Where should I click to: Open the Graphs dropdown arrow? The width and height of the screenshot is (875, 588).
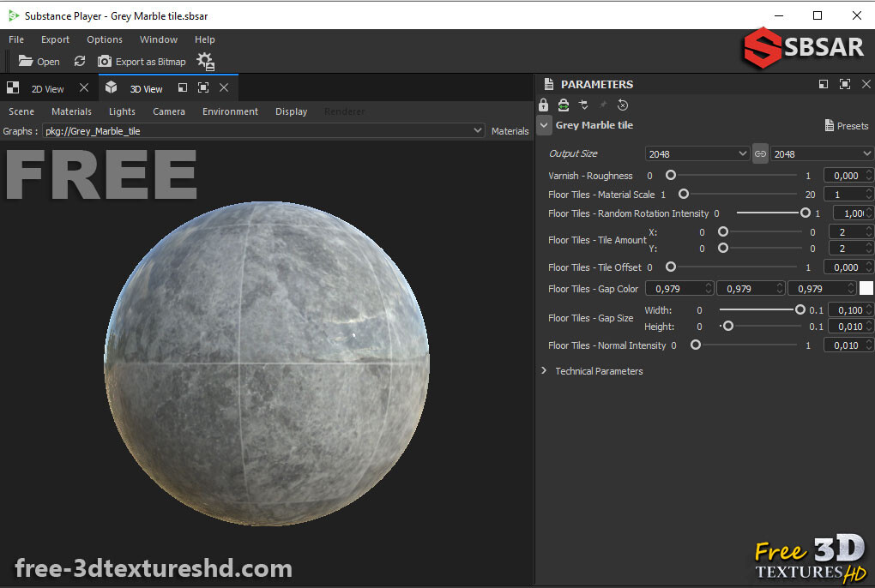478,130
